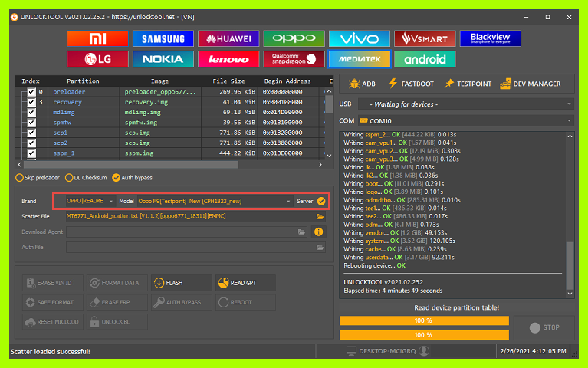The width and height of the screenshot is (588, 368).
Task: Click the ERASE FRP button
Action: (x=117, y=302)
